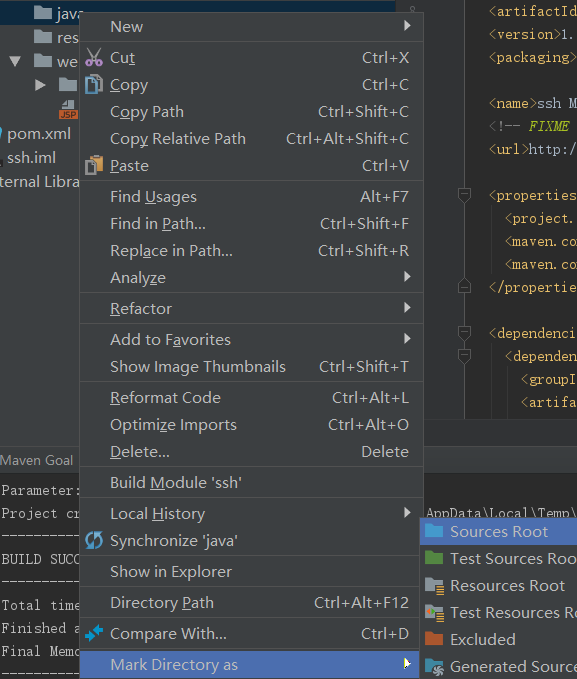This screenshot has height=679, width=577.
Task: Click the Resources Root folder icon
Action: click(x=434, y=585)
